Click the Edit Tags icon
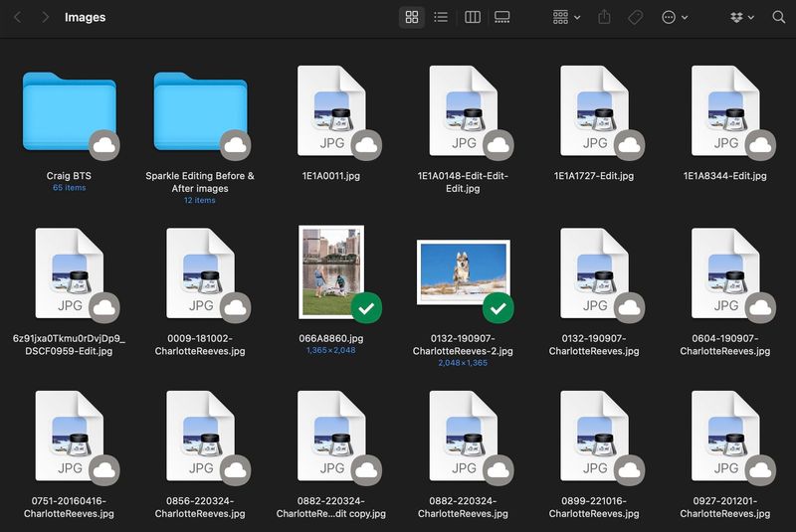This screenshot has width=796, height=532. (x=635, y=17)
